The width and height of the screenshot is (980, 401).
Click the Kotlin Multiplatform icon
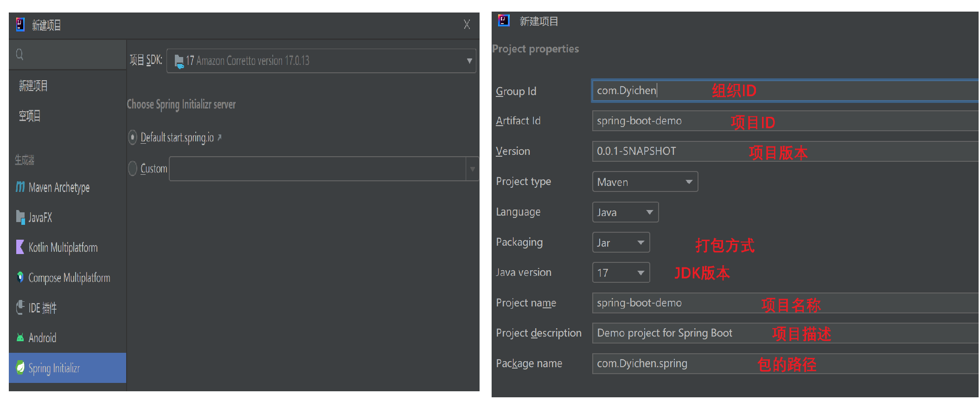click(x=20, y=247)
